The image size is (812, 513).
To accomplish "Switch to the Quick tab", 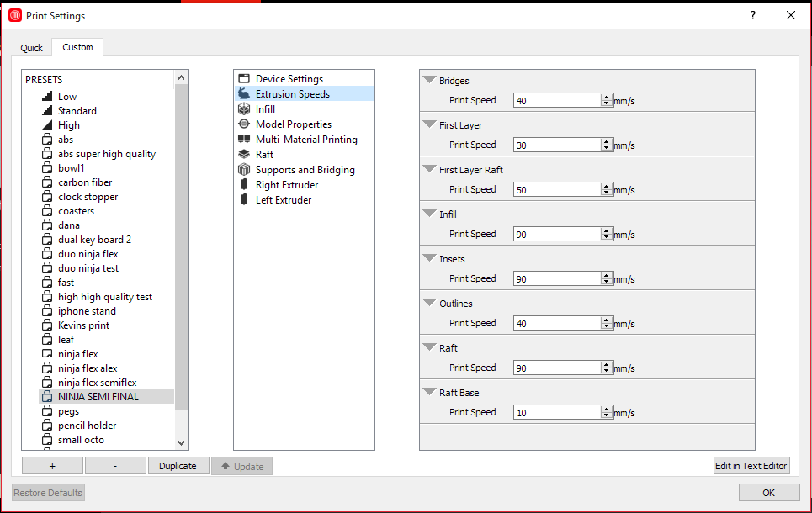I will point(32,48).
